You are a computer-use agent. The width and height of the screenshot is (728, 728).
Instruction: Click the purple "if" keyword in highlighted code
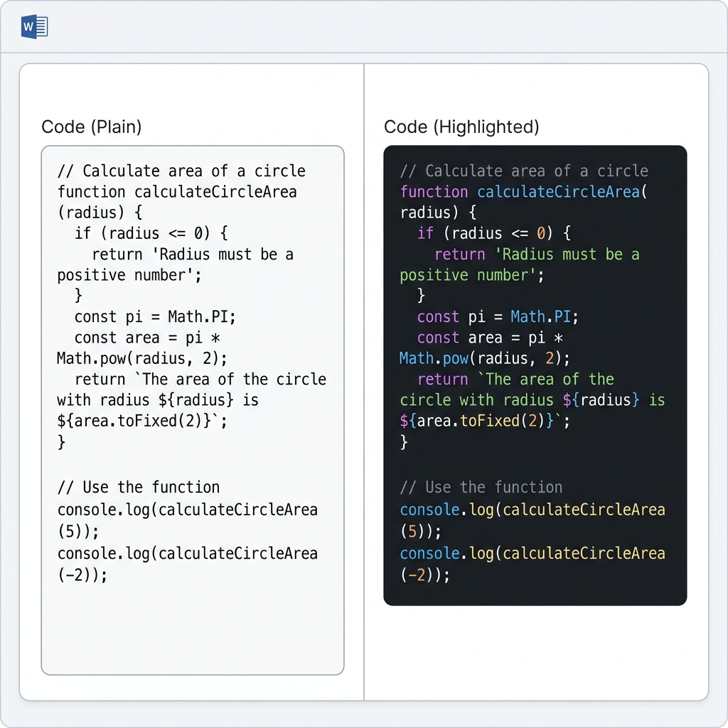pos(425,233)
